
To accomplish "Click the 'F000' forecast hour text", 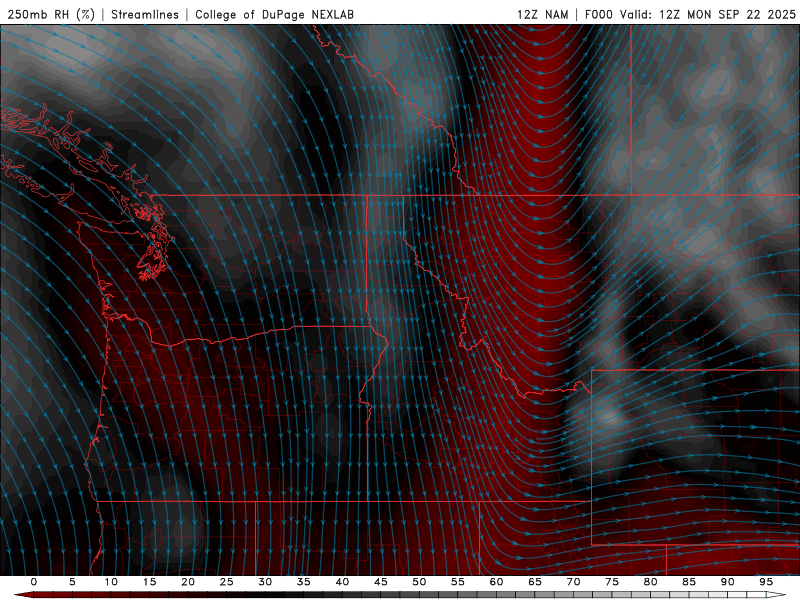I will 598,14.
